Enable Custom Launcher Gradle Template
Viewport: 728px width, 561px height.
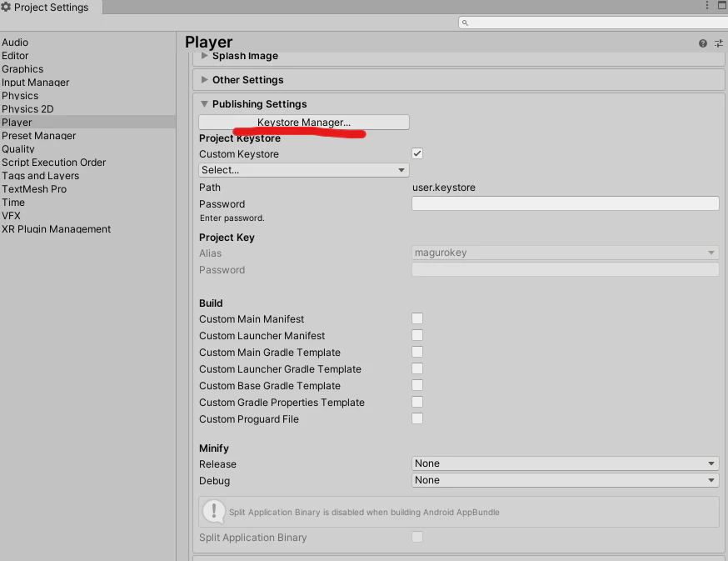(417, 369)
